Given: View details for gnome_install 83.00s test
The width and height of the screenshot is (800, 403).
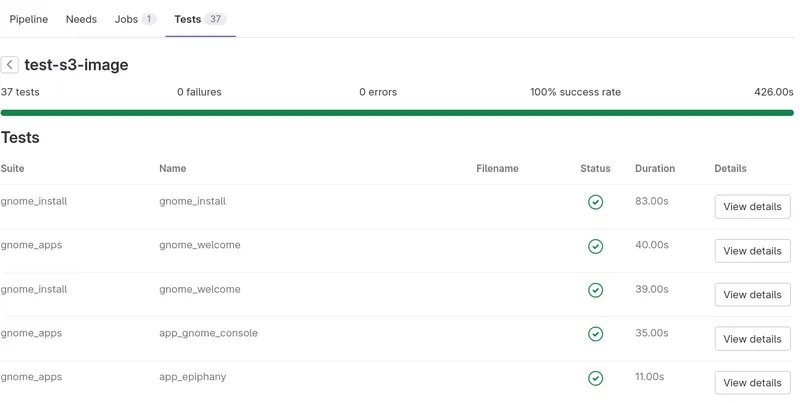Looking at the screenshot, I should [752, 207].
